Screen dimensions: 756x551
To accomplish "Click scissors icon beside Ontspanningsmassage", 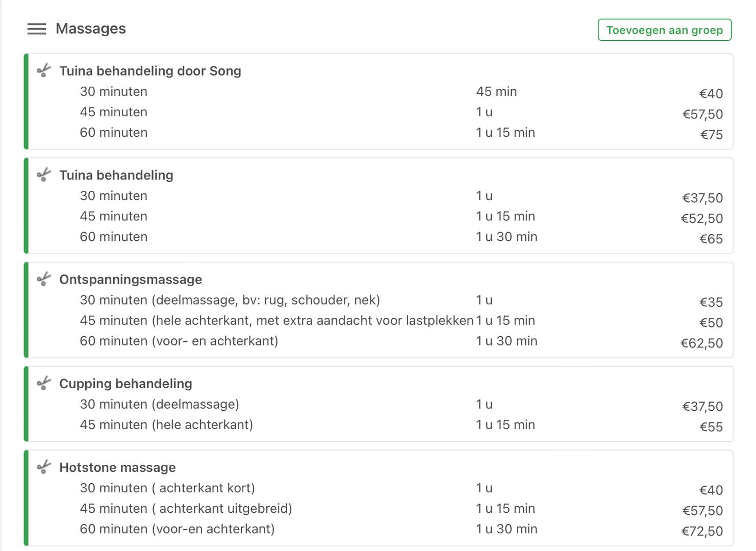I will 44,279.
